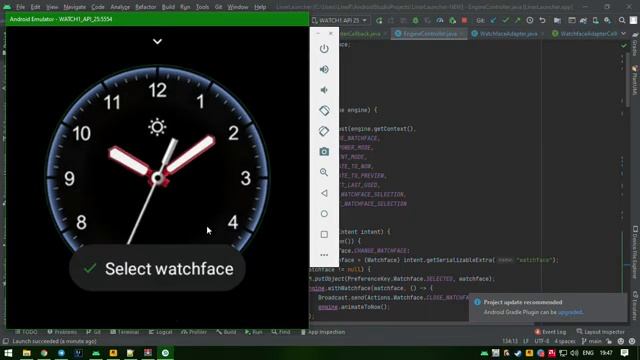Screen dimensions: 640x360
Task: Open Windows Start menu
Action: 8,353
